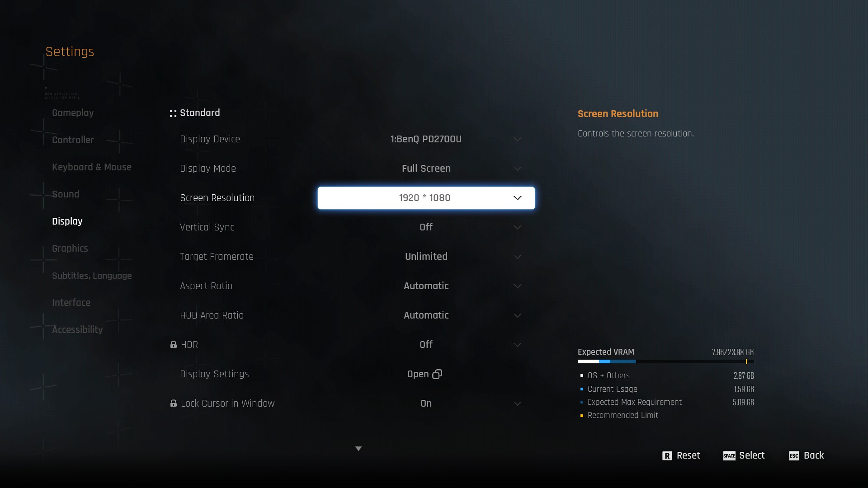The height and width of the screenshot is (488, 868).
Task: Click the external window icon next to Open
Action: pos(437,374)
